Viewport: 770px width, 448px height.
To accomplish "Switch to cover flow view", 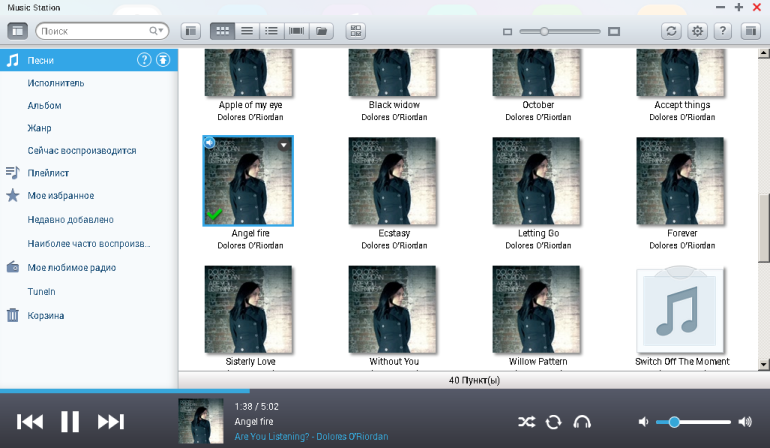I will 297,31.
